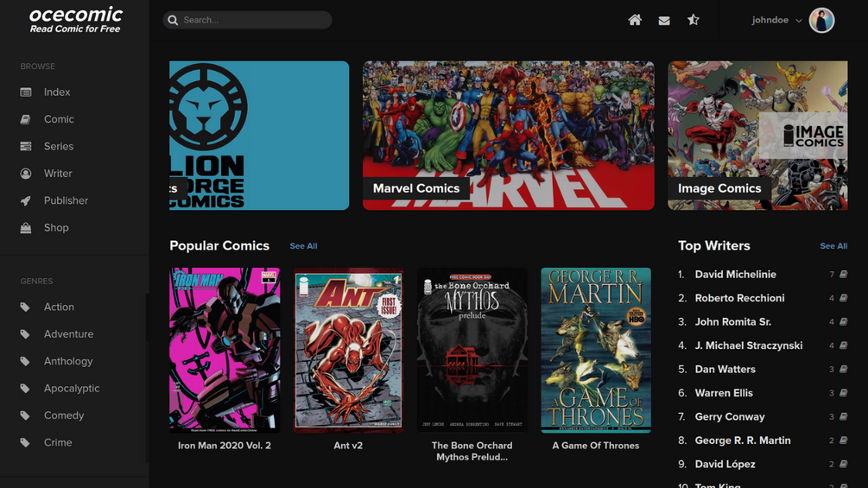Open Iron Man 2020 Vol. 2 cover
Viewport: 868px width, 488px height.
(225, 350)
